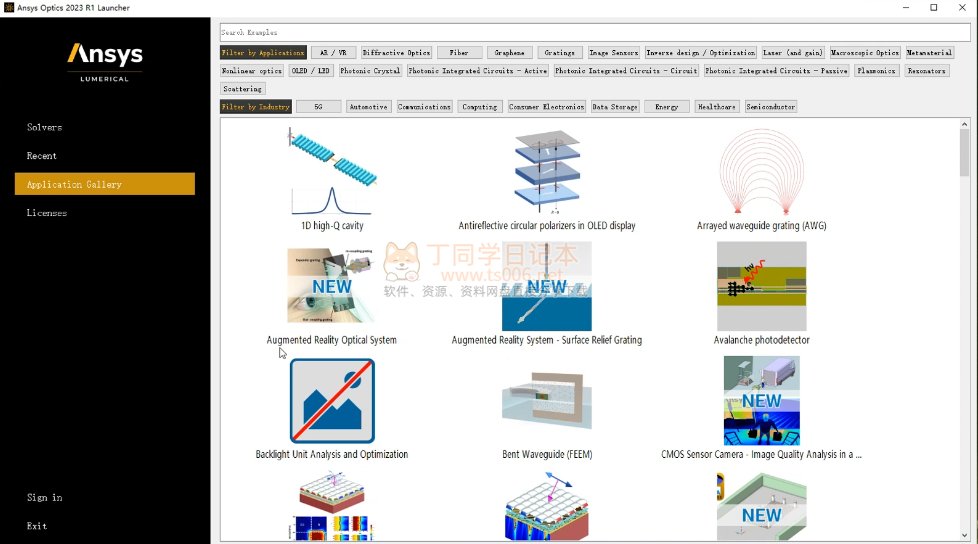Click the "Avalanche photodetector" caption text
The height and width of the screenshot is (544, 978).
click(x=762, y=340)
